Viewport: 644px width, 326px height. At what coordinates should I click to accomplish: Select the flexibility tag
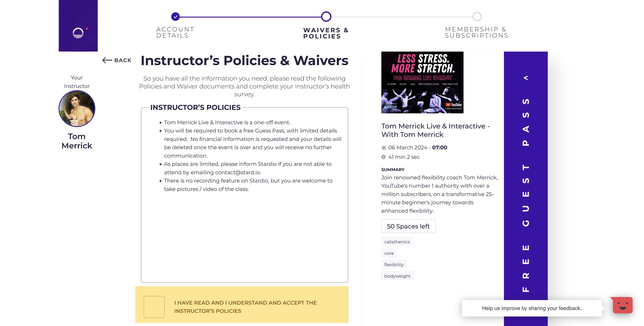(x=394, y=264)
